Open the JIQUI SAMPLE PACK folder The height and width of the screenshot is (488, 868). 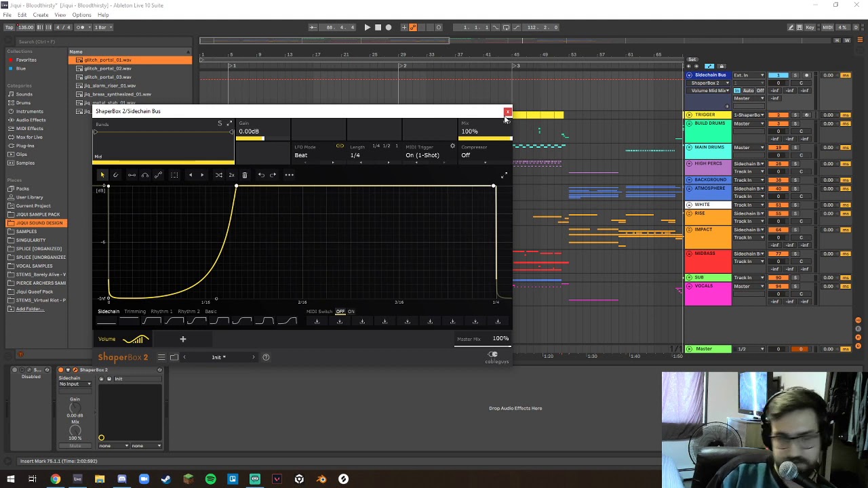click(x=37, y=214)
